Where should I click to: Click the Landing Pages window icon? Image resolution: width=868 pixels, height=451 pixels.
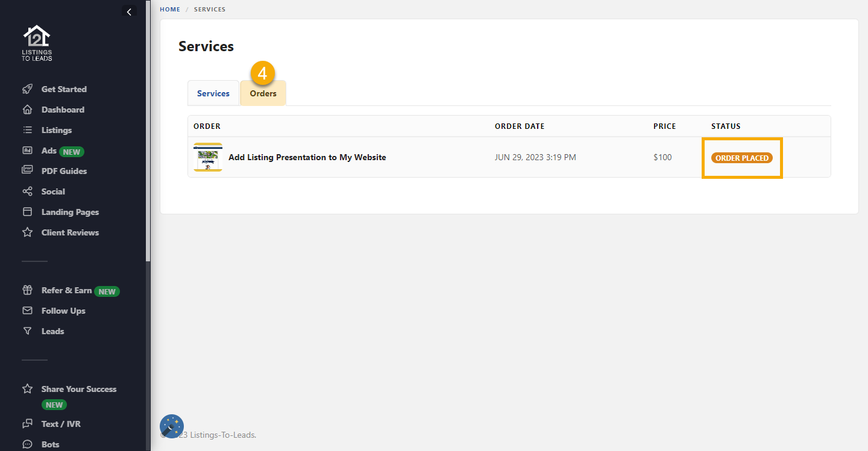(x=27, y=212)
